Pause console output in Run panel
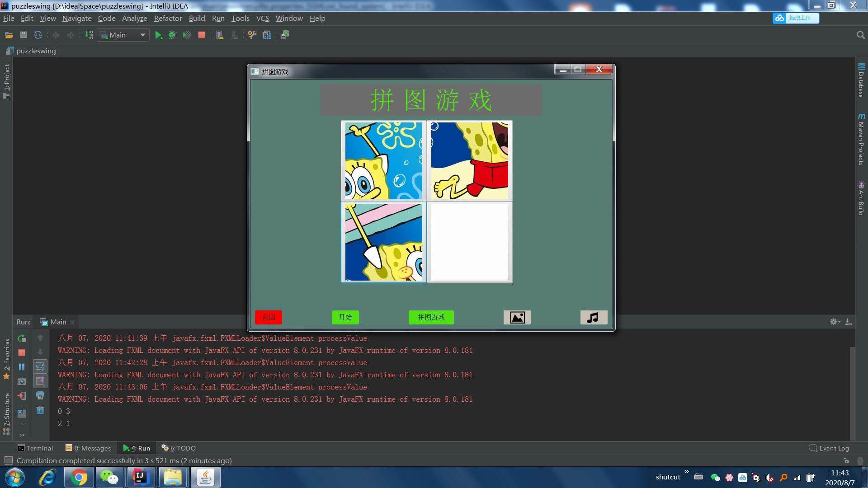 pos(22,367)
